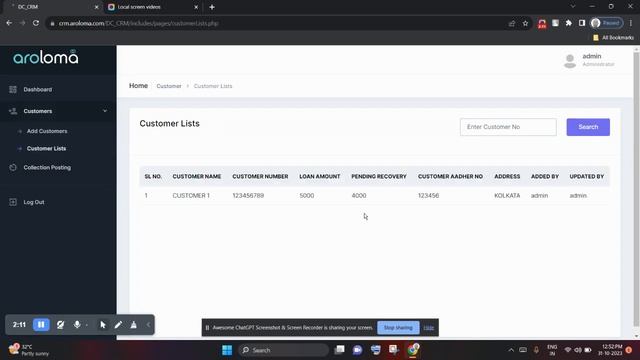Click the Customer breadcrumb link
The height and width of the screenshot is (360, 640).
[169, 86]
